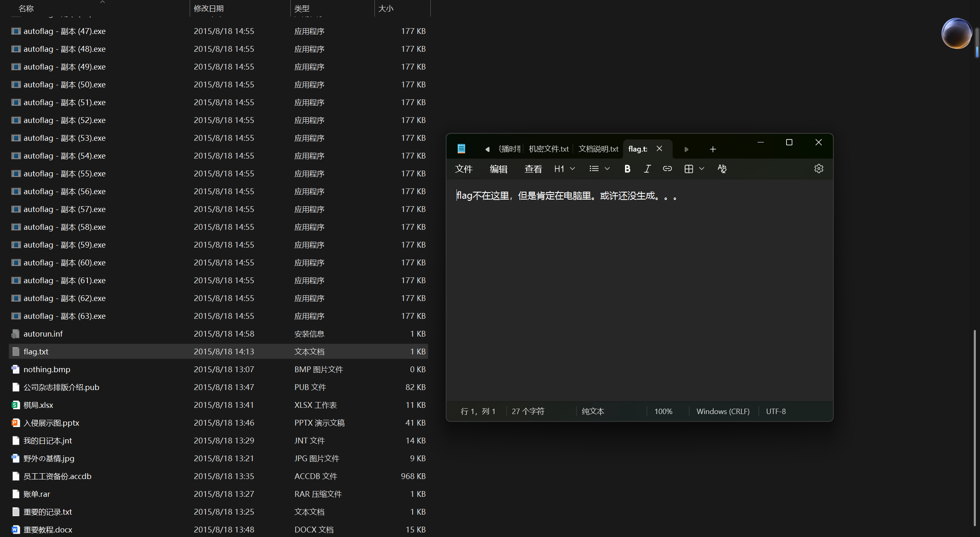Click the UTF-8 encoding status
The height and width of the screenshot is (537, 980).
point(775,412)
